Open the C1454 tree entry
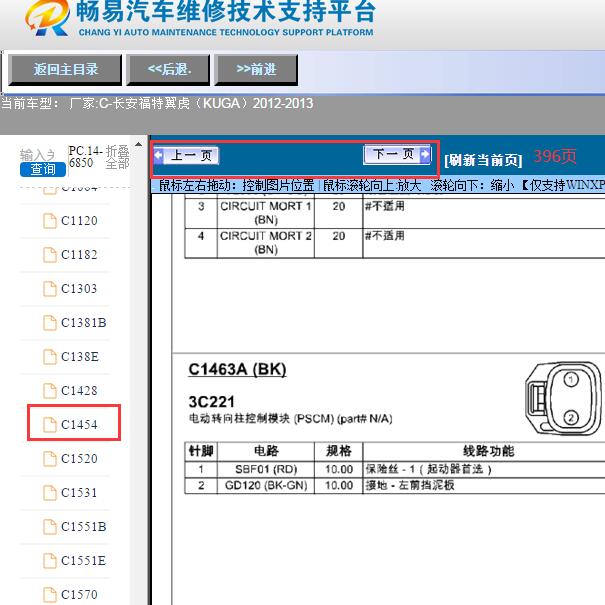 coord(79,424)
